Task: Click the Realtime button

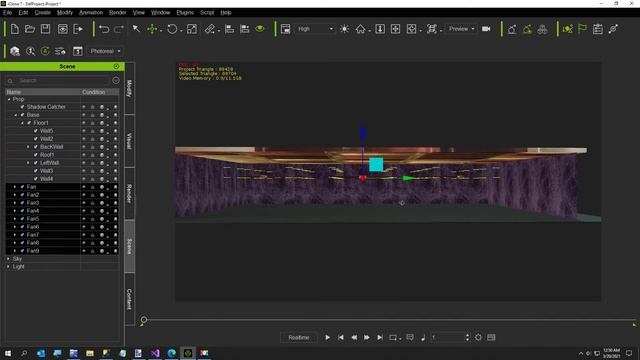Action: 299,338
